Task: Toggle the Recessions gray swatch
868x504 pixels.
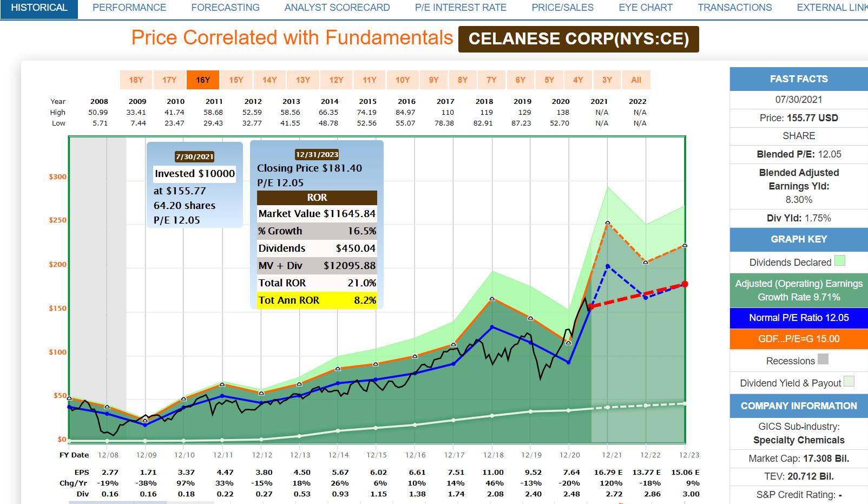Action: click(823, 359)
